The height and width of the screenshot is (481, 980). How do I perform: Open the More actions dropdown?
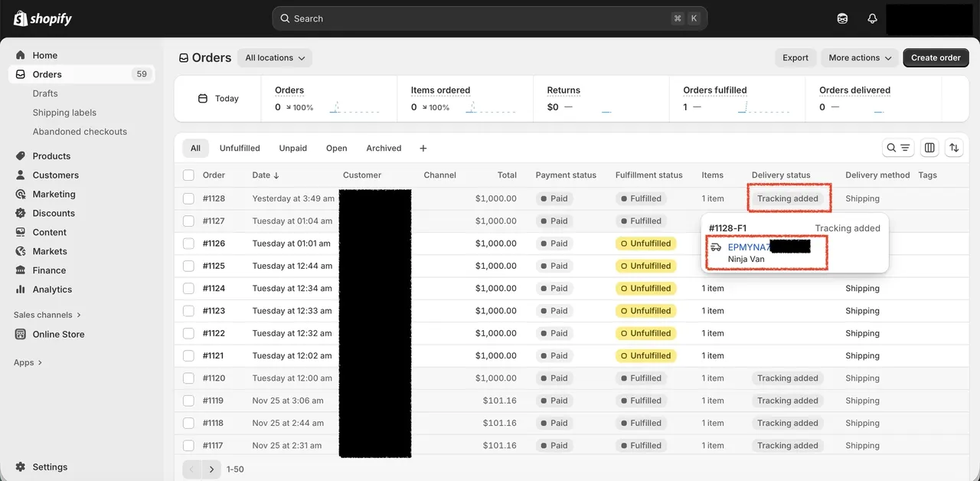(859, 57)
